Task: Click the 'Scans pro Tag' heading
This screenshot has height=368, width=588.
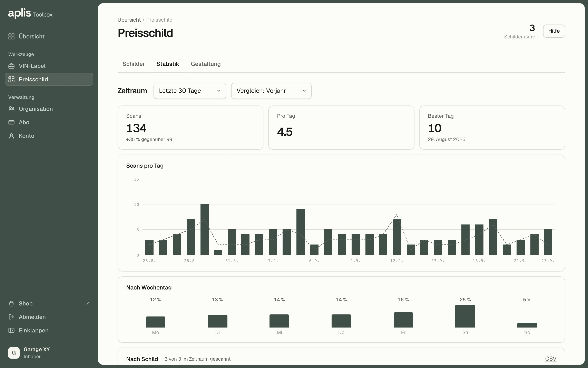Action: pyautogui.click(x=145, y=166)
